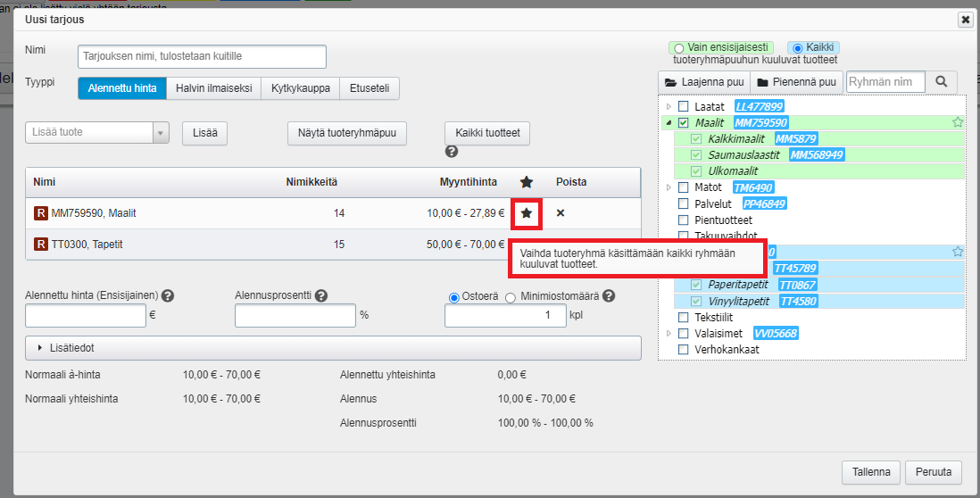Check the Laatat group checkbox
Viewport: 980px width, 498px height.
(x=684, y=106)
